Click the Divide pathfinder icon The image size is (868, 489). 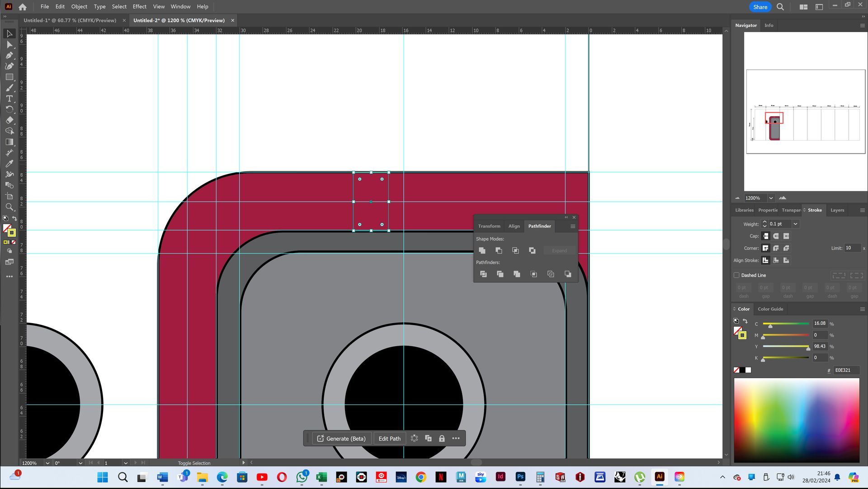[483, 274]
